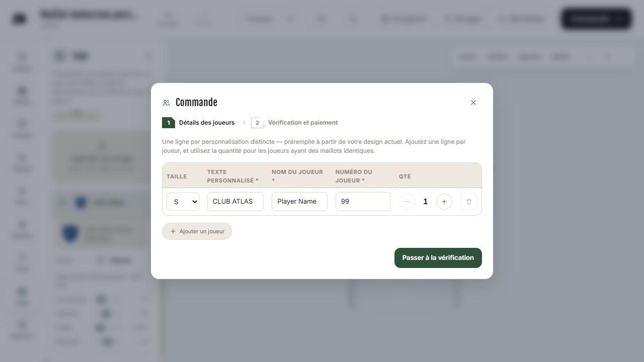Focus the Texte personnalisé field with CLUB ATLAS
644x362 pixels.
tap(235, 202)
